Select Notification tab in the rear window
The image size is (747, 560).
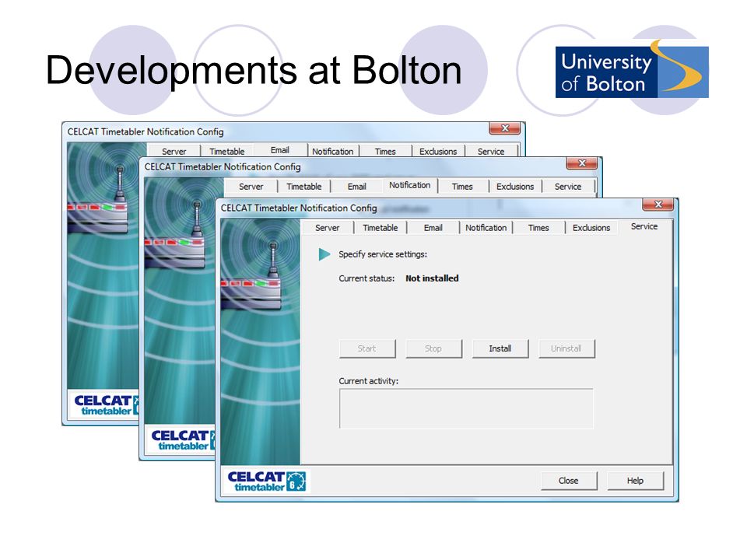coord(332,152)
